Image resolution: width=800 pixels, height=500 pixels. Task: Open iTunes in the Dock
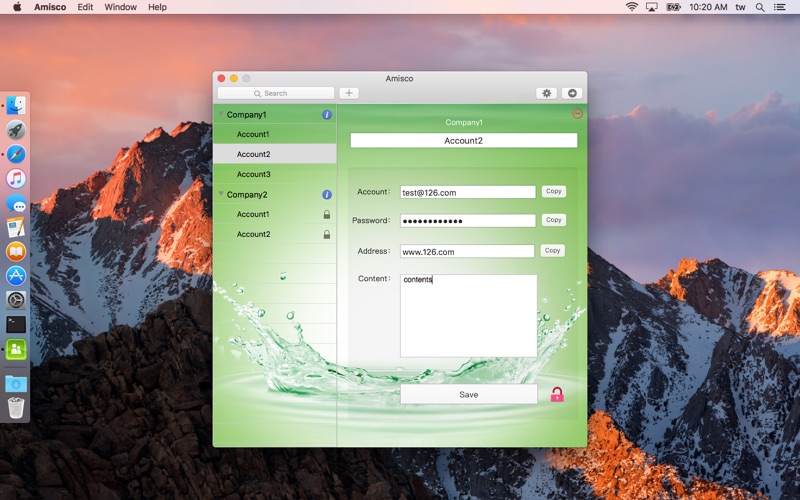click(16, 179)
